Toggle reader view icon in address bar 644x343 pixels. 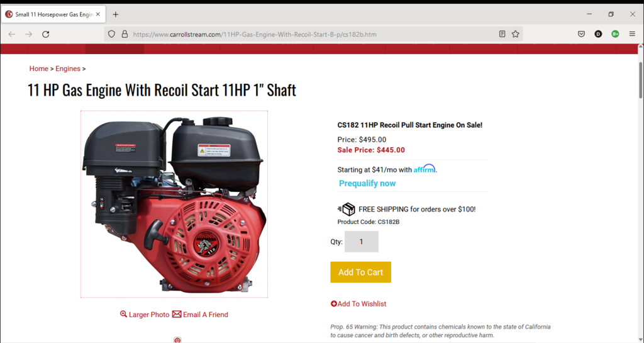[x=502, y=35]
